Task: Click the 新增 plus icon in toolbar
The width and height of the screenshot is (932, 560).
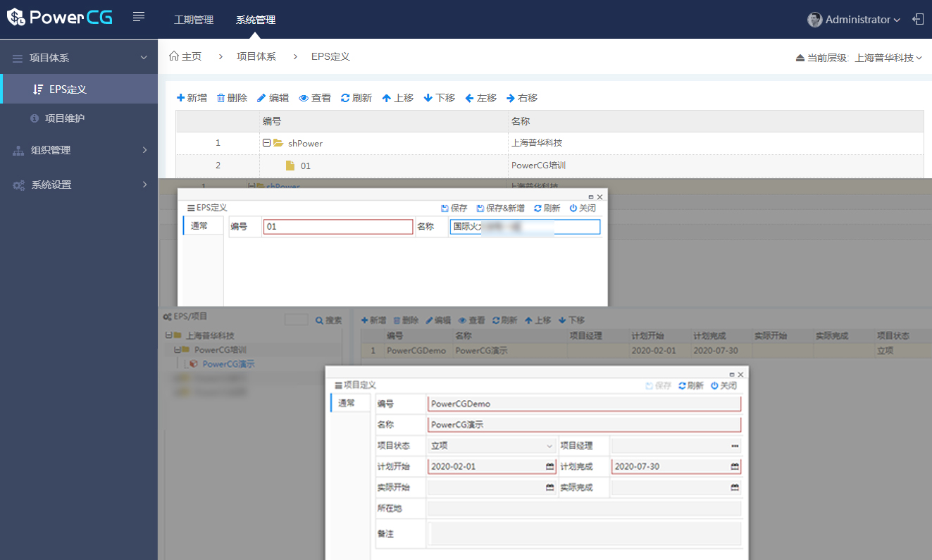Action: 181,98
